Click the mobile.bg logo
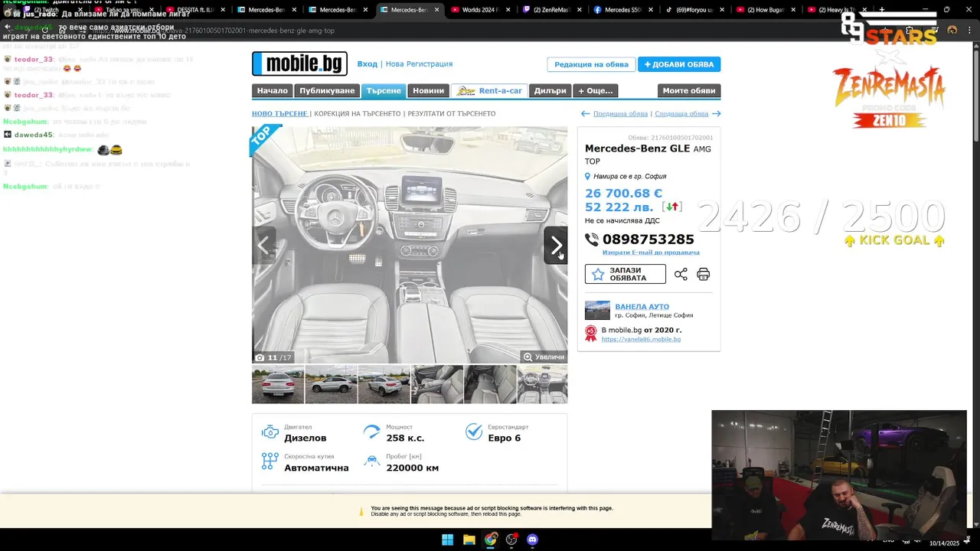Viewport: 980px width, 551px height. 299,64
